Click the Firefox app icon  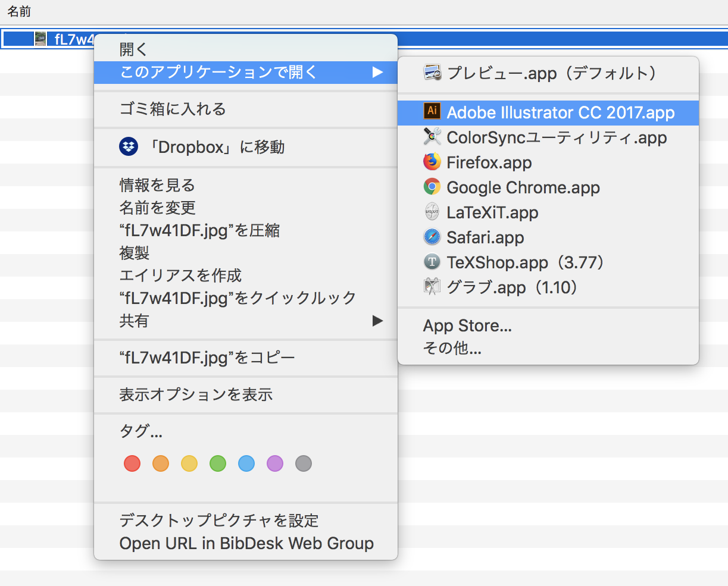pyautogui.click(x=432, y=162)
